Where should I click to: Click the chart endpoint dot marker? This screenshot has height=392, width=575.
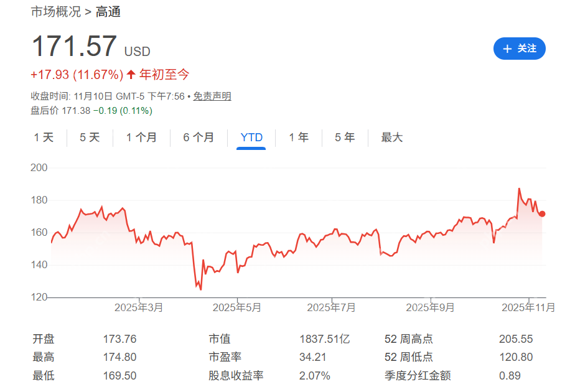[x=541, y=213]
